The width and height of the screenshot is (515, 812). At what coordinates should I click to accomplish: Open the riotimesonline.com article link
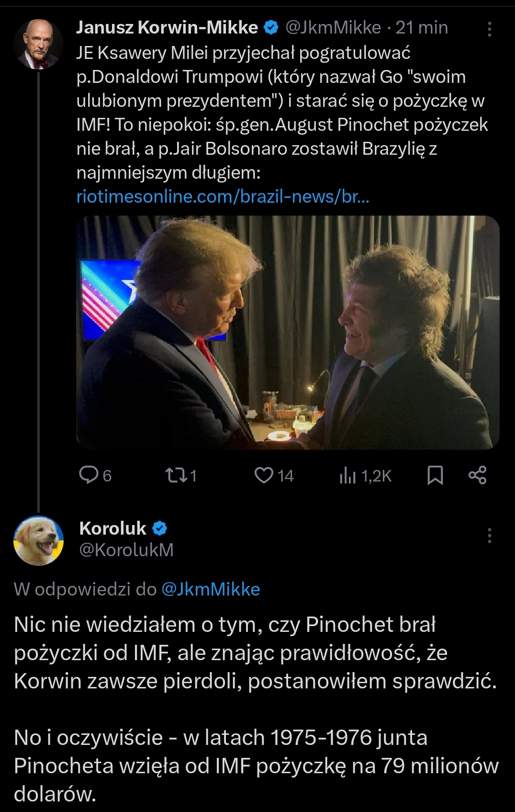223,196
